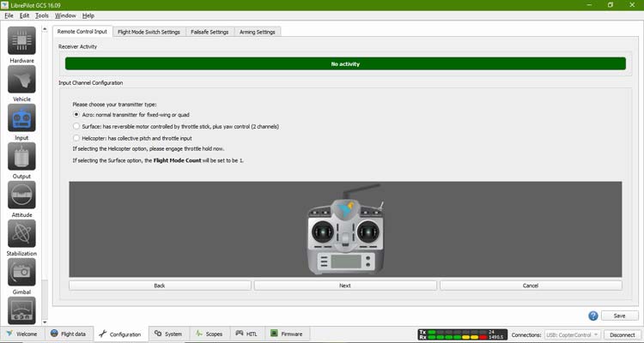Screen dimensions: 644x343
Task: Go to the Welcome bottom tab
Action: pos(22,334)
